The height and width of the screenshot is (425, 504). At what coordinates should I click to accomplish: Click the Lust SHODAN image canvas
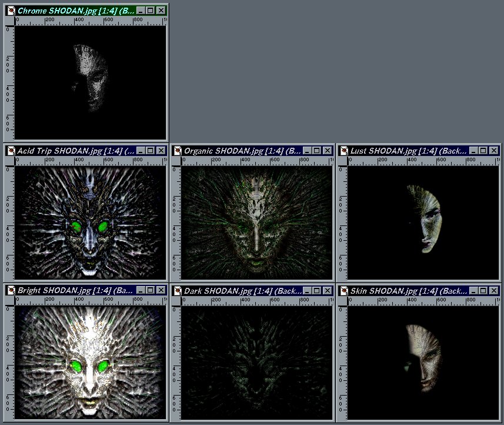click(423, 223)
